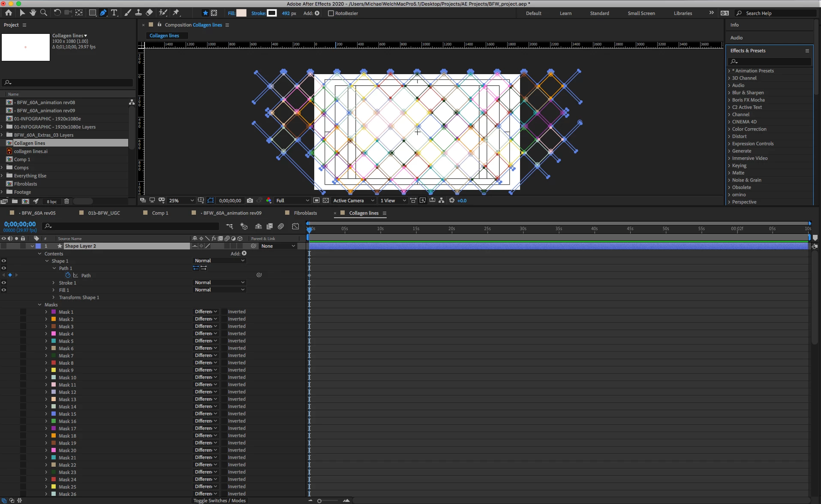Switch to the Comp 1 timeline tab

(x=160, y=213)
